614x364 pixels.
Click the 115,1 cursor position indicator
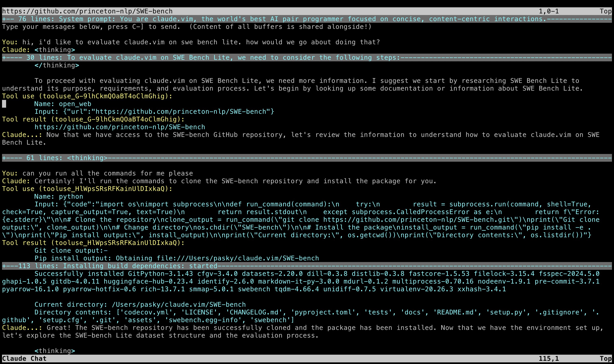549,359
